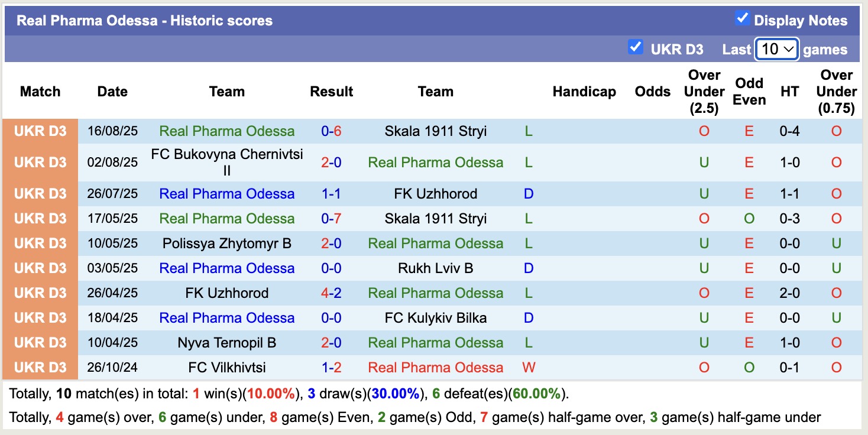
Task: Click the 1-2 winning result score
Action: 331,368
